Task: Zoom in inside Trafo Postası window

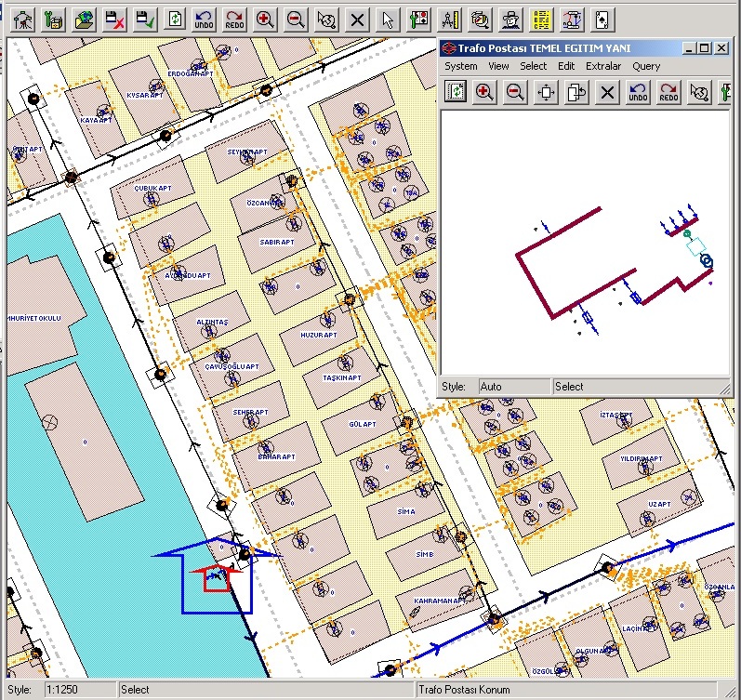Action: 485,92
